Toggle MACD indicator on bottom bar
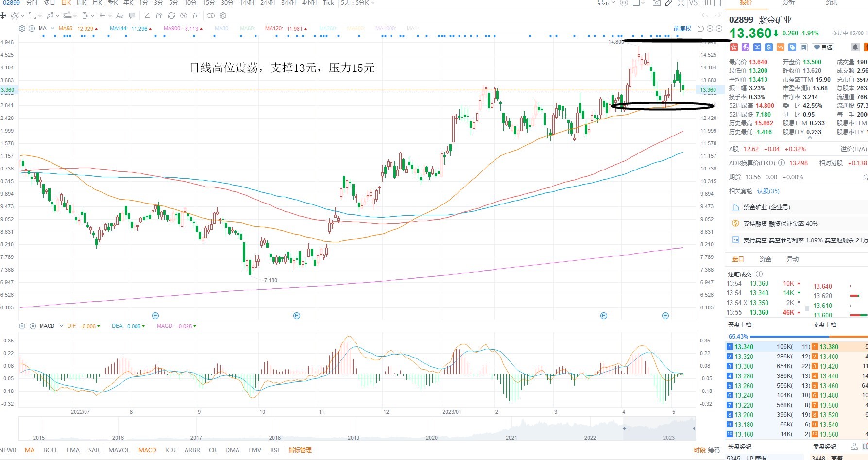This screenshot has height=460, width=868. pyautogui.click(x=147, y=450)
